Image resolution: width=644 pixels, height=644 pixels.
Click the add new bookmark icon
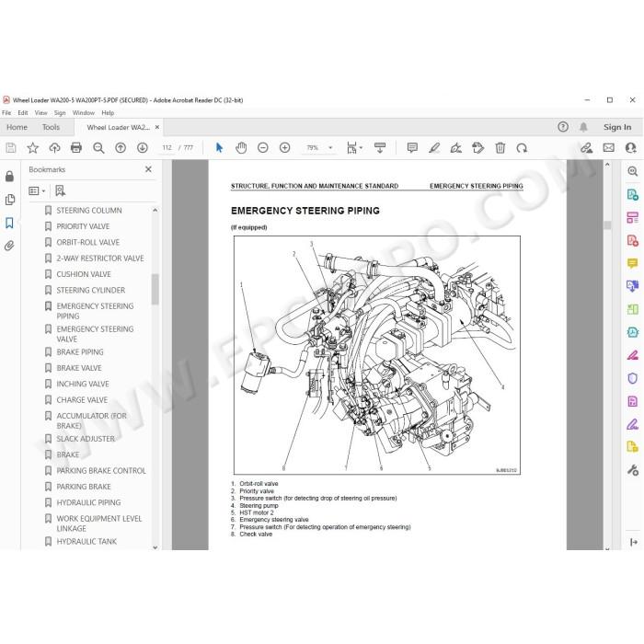pyautogui.click(x=61, y=191)
